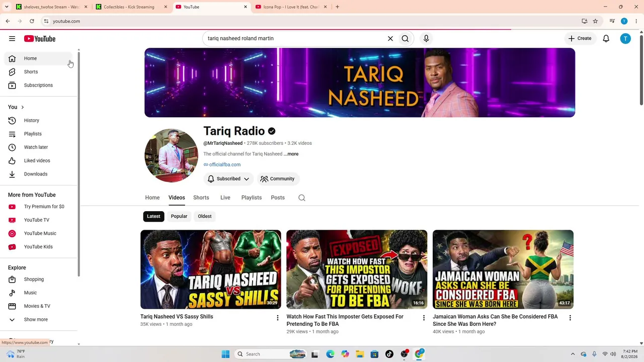Open options for the Jamaican Woman video
This screenshot has height=362, width=644.
pos(570,318)
